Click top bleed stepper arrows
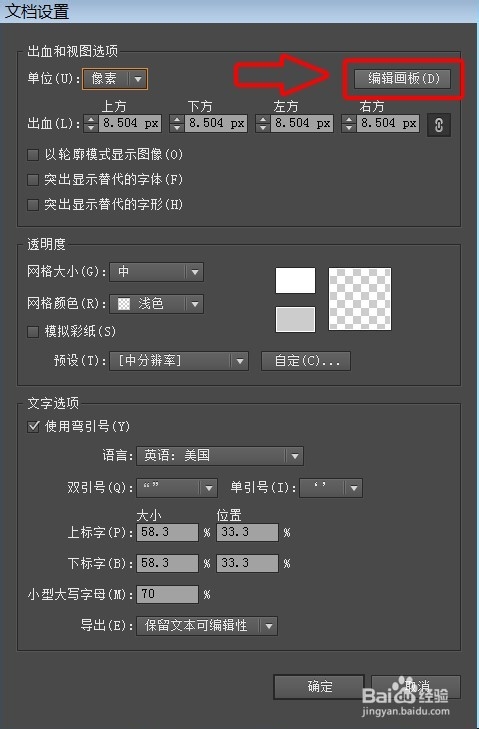479x729 pixels. coord(91,124)
